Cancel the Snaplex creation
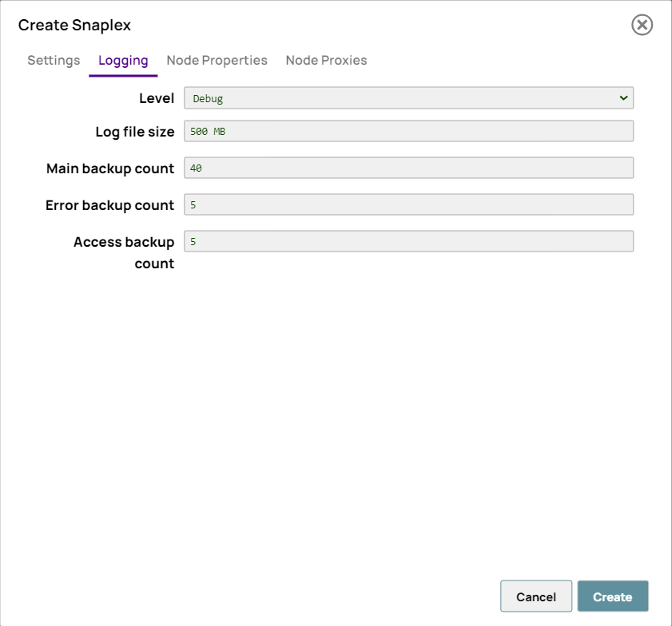 pyautogui.click(x=535, y=596)
